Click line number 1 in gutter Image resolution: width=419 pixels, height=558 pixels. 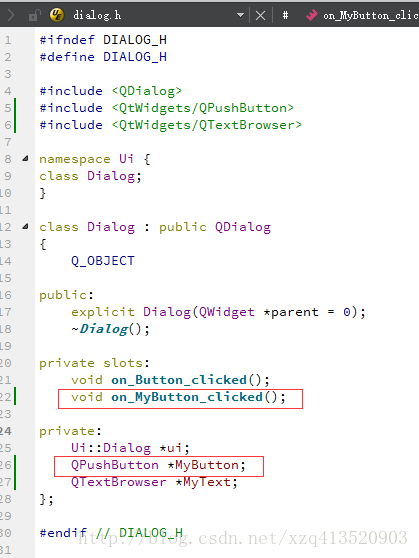click(x=8, y=40)
